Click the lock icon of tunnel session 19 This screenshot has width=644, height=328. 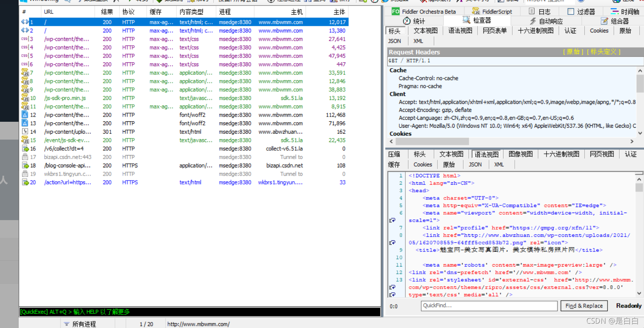pos(25,174)
